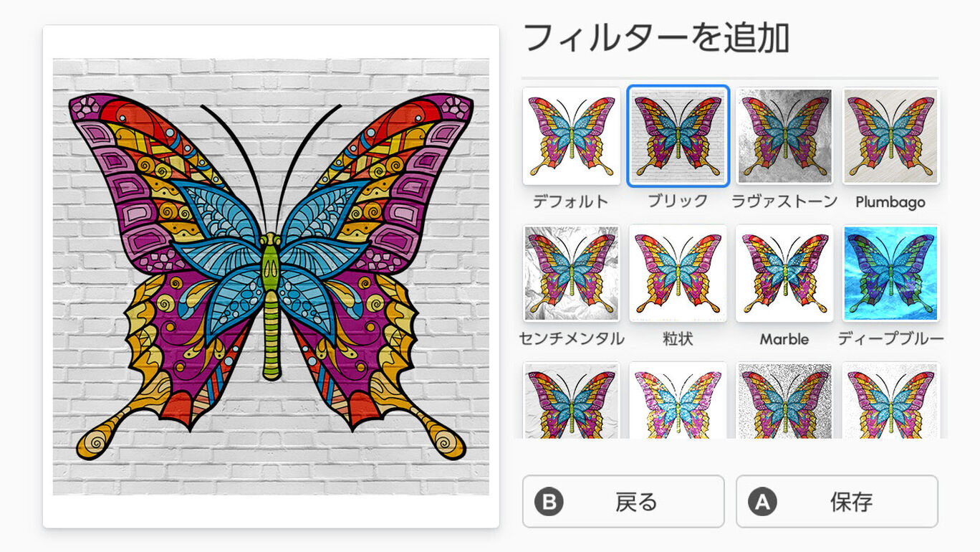Select first filter in the bottom row

(571, 400)
